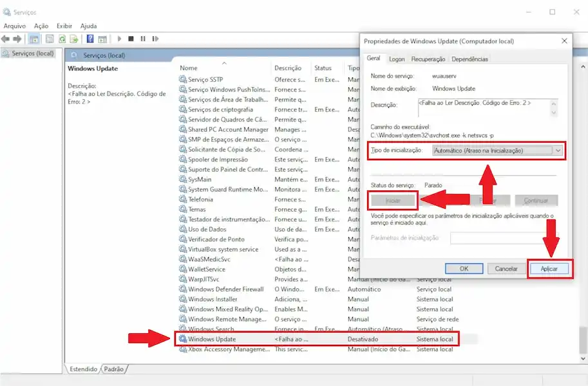Select the WaaSMedicSvc service row
This screenshot has width=588, height=386.
tap(269, 259)
